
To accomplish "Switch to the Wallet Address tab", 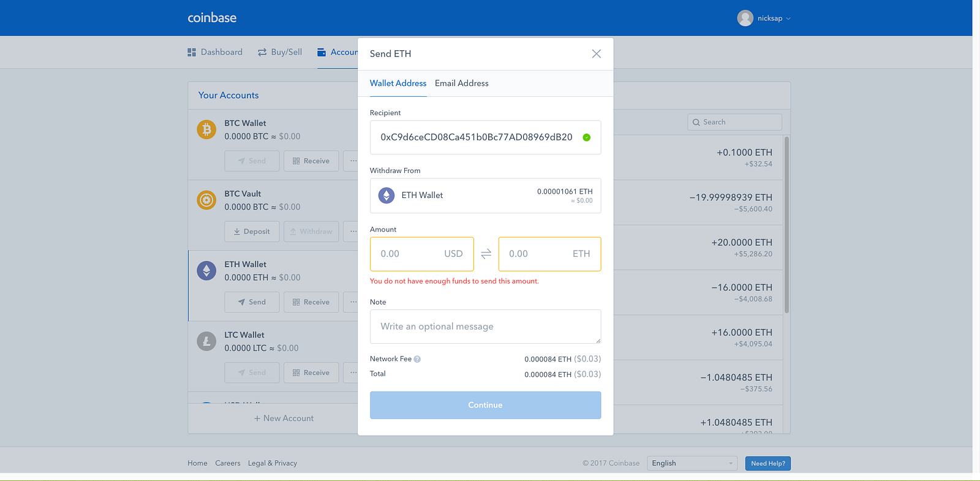I will pos(398,83).
